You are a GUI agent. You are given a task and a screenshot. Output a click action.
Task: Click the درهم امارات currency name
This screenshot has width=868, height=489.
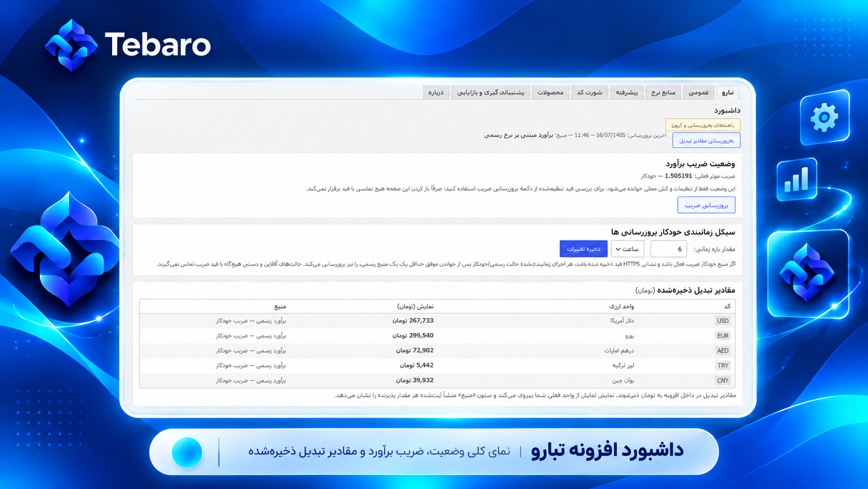619,351
